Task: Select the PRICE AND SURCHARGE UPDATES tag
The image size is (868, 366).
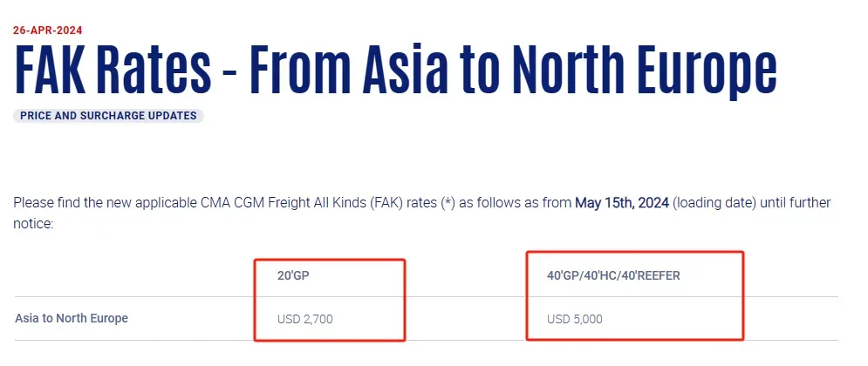Action: [108, 116]
